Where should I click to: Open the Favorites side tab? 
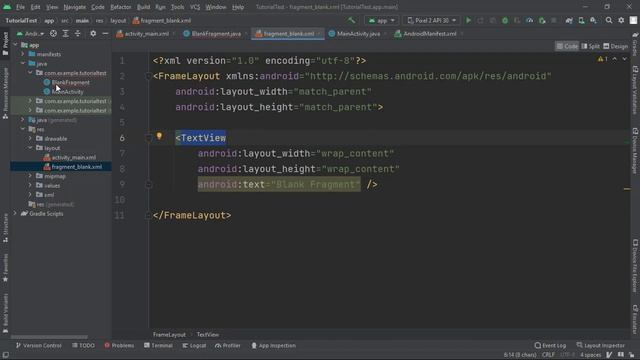(5, 268)
